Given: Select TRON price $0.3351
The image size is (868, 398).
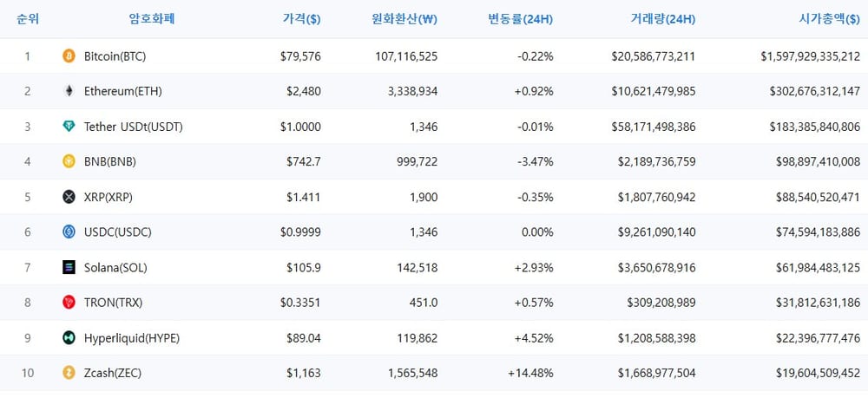Looking at the screenshot, I should tap(300, 303).
